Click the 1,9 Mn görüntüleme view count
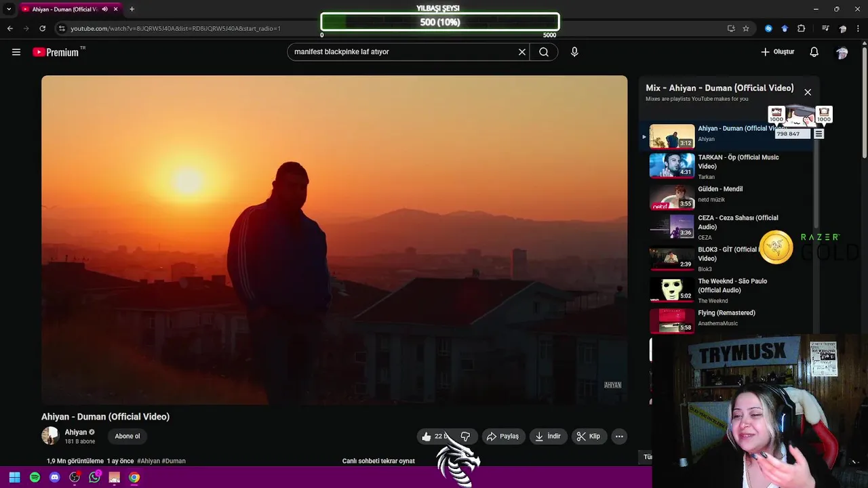Viewport: 868px width, 488px height. click(x=75, y=461)
